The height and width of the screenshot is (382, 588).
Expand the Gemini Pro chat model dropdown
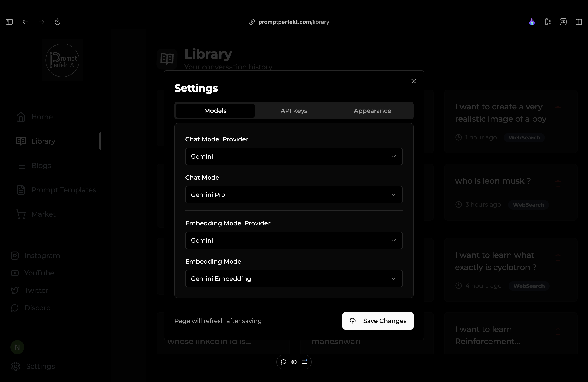click(x=294, y=194)
